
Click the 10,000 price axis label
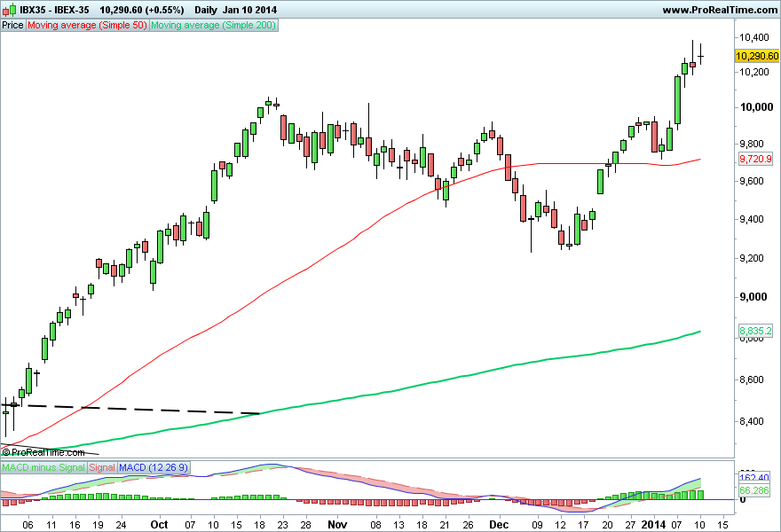click(x=756, y=107)
